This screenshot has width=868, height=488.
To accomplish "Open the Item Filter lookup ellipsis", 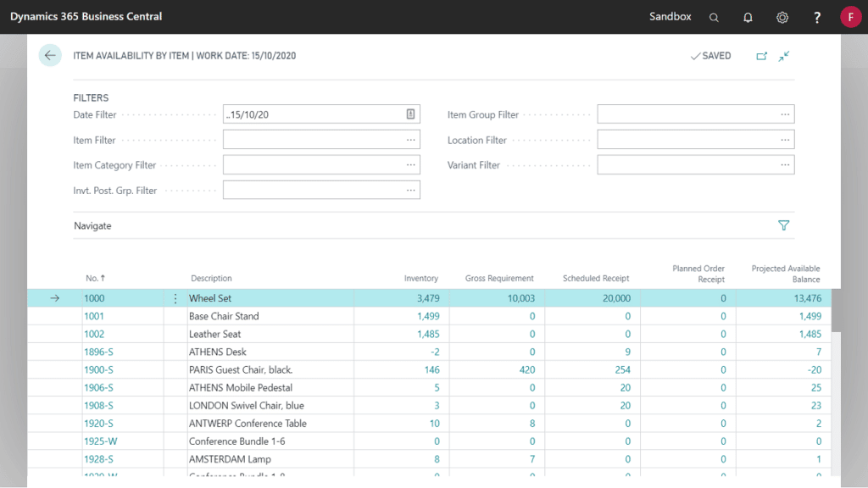I will [411, 139].
